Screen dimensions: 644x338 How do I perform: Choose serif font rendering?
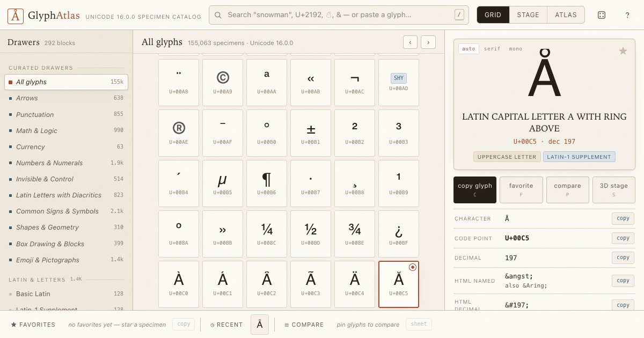coord(492,49)
